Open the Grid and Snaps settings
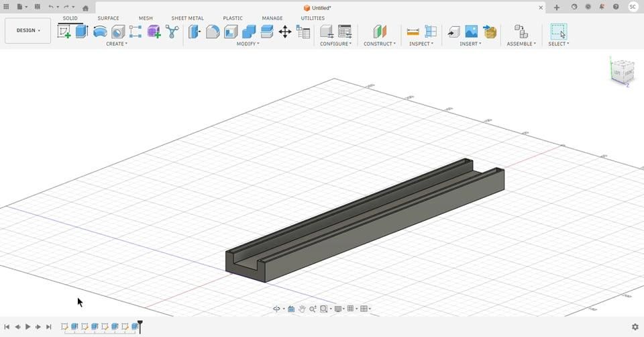This screenshot has height=337, width=644. point(352,309)
